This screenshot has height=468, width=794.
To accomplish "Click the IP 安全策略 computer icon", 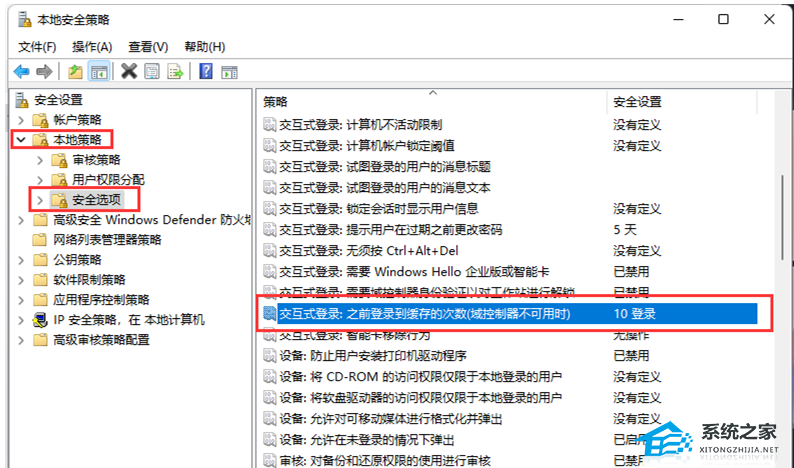I will coord(40,320).
